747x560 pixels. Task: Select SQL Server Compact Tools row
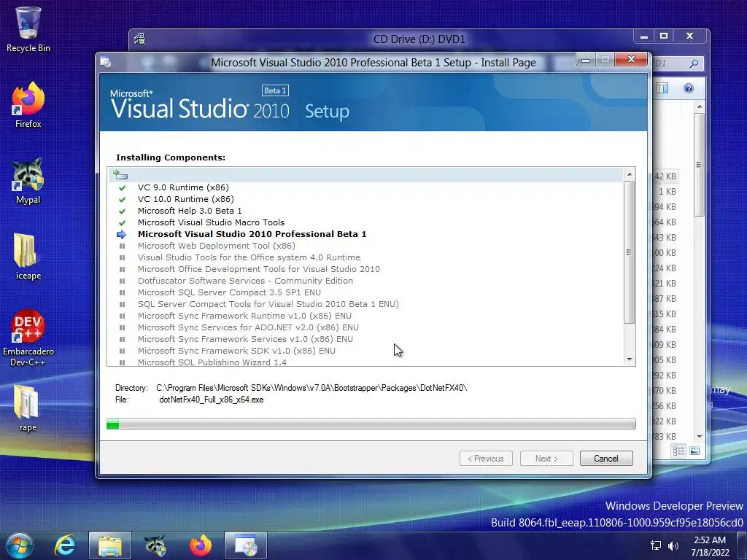tap(365, 304)
